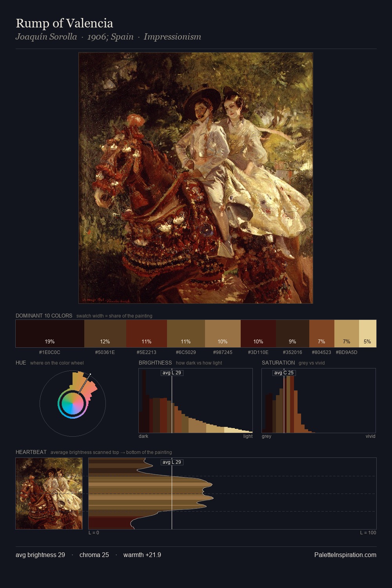
Task: Click the 'grey vs vivid' caption
Action: pyautogui.click(x=312, y=363)
